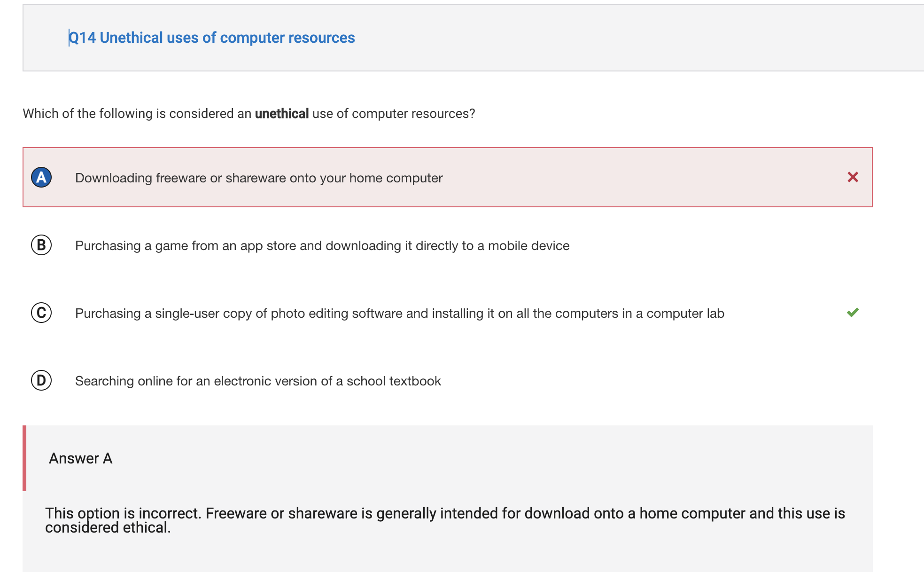The height and width of the screenshot is (573, 924).
Task: Choose 'Purchasing a single-user copy' answer text
Action: point(400,314)
